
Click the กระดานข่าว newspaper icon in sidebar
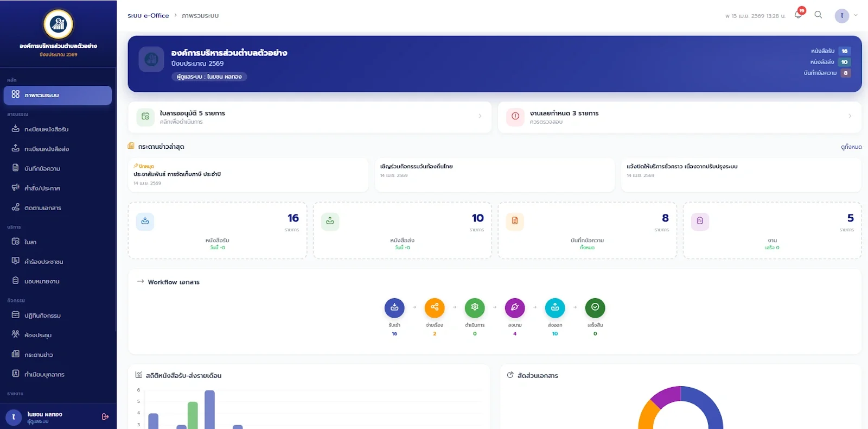click(x=16, y=354)
